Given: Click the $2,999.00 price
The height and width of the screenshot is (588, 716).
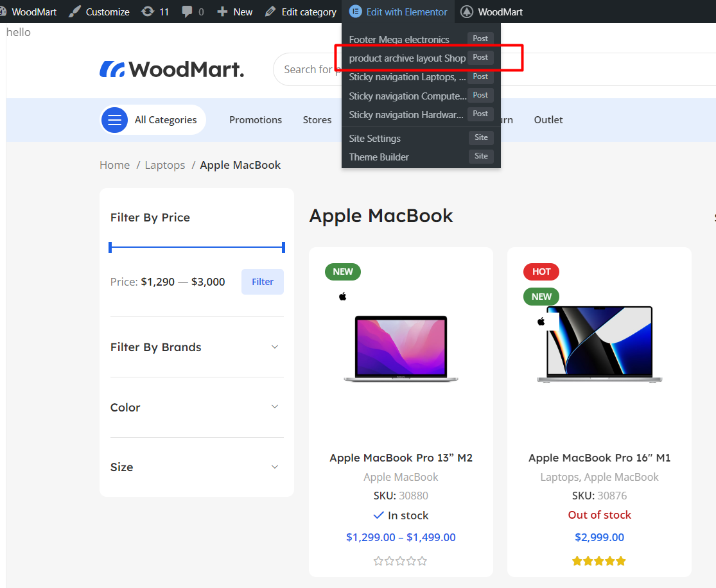Looking at the screenshot, I should [600, 537].
